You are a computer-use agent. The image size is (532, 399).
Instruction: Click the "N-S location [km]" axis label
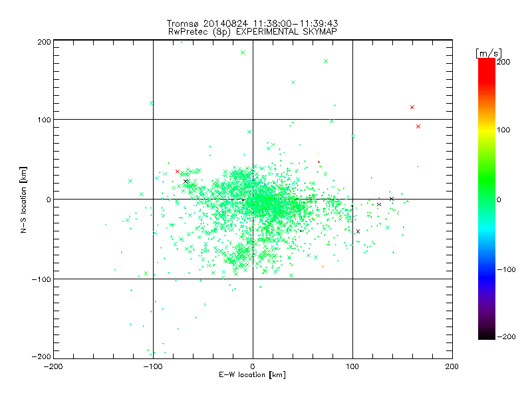23,199
